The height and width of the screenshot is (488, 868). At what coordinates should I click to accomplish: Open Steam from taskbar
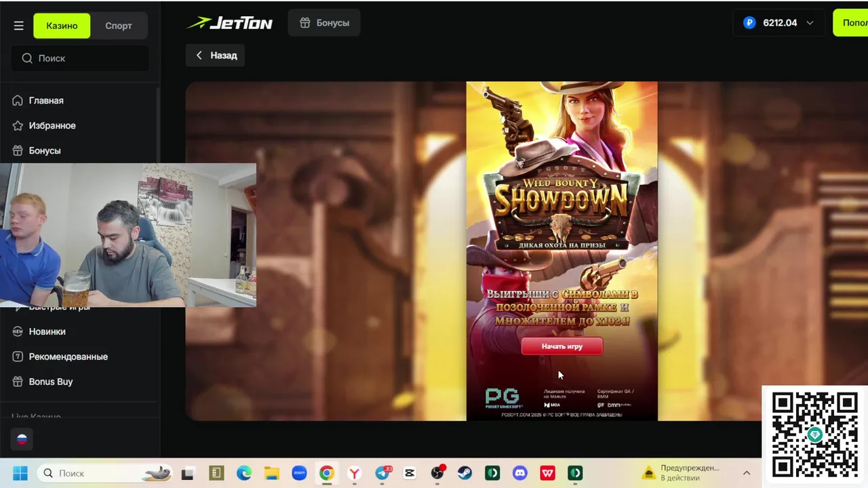465,473
